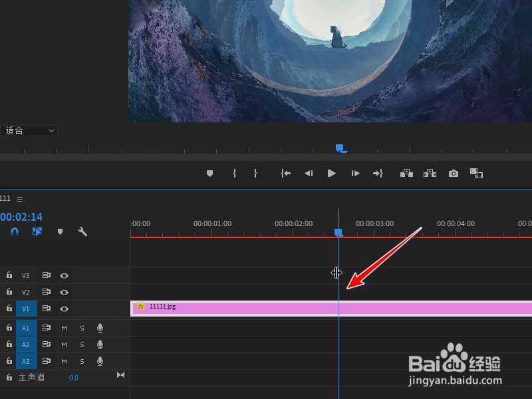Screen dimensions: 532x399
Task: Solo audio track A1
Action: coord(82,328)
